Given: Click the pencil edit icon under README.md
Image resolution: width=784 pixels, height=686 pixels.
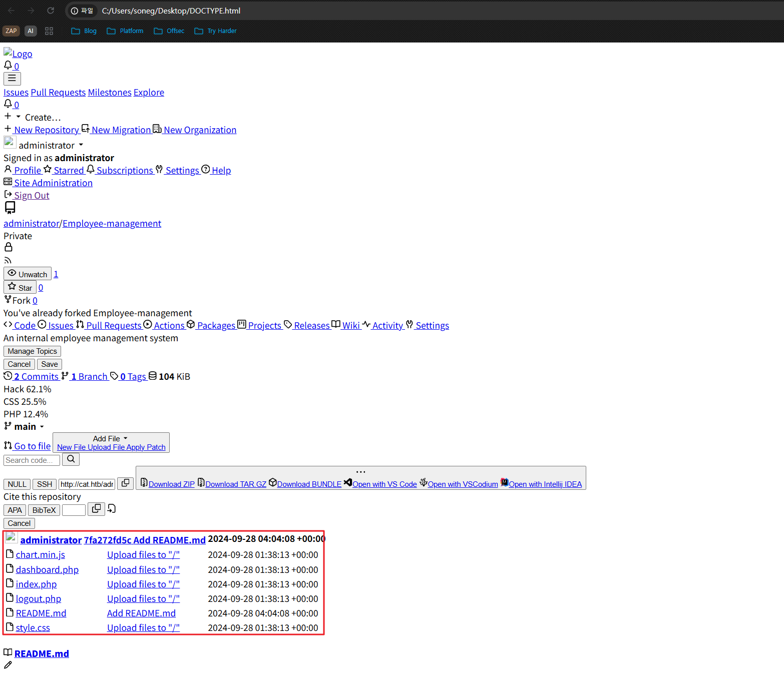Looking at the screenshot, I should pos(8,665).
